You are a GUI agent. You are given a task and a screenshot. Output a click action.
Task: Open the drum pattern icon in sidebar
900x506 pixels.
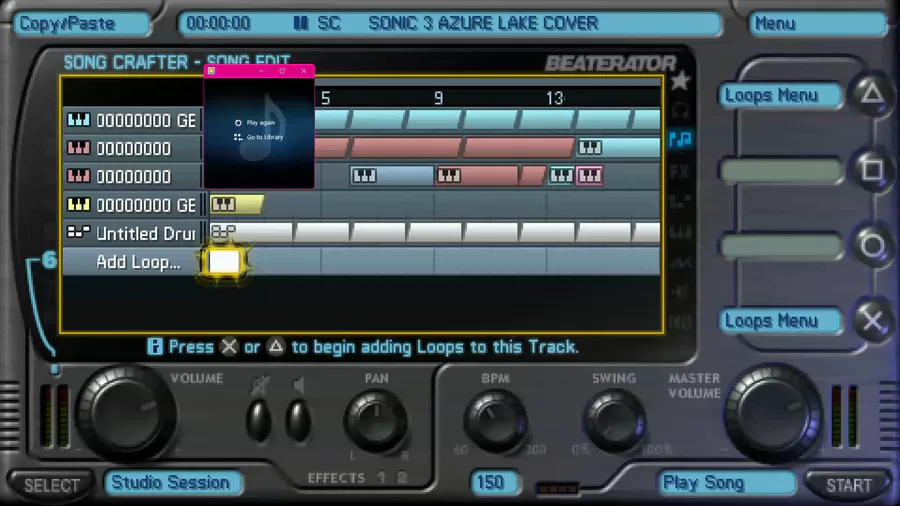(x=680, y=201)
